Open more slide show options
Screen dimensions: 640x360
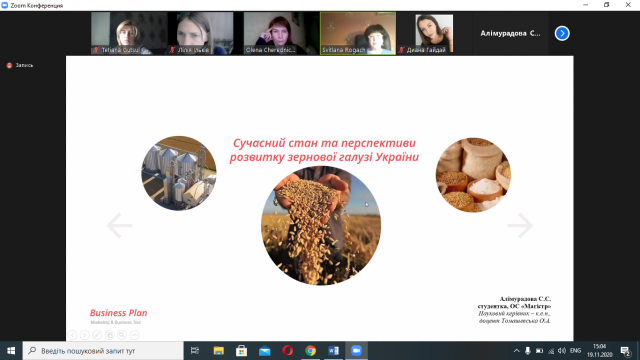pos(134,335)
